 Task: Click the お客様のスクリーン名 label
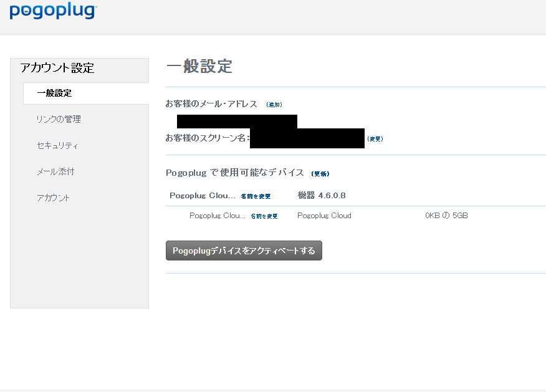coord(207,138)
